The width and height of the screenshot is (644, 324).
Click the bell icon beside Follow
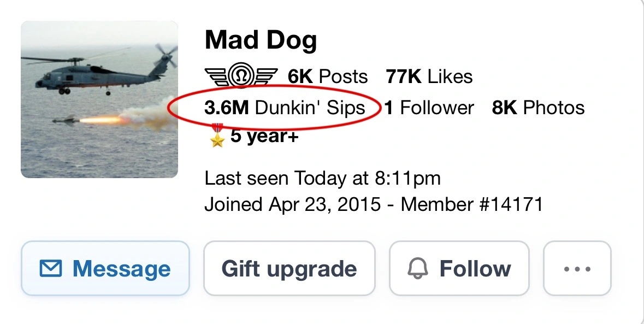[417, 268]
